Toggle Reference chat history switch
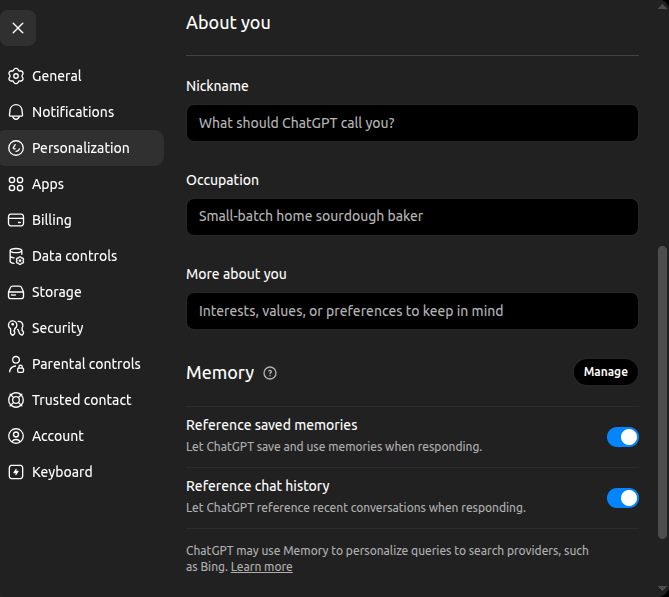 point(622,498)
